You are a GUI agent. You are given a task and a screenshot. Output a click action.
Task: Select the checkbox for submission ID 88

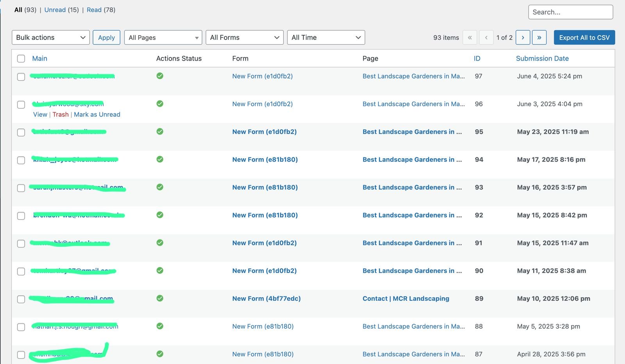(x=21, y=327)
